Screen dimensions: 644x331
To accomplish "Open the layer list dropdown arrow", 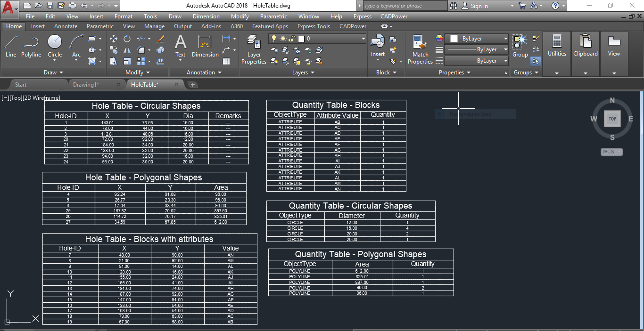I will click(x=363, y=39).
